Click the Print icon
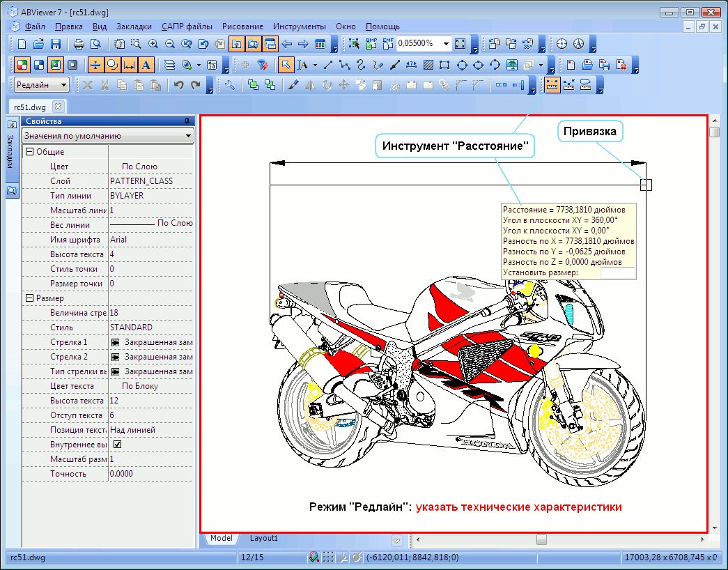Viewport: 728px width, 570px height. coord(79,44)
